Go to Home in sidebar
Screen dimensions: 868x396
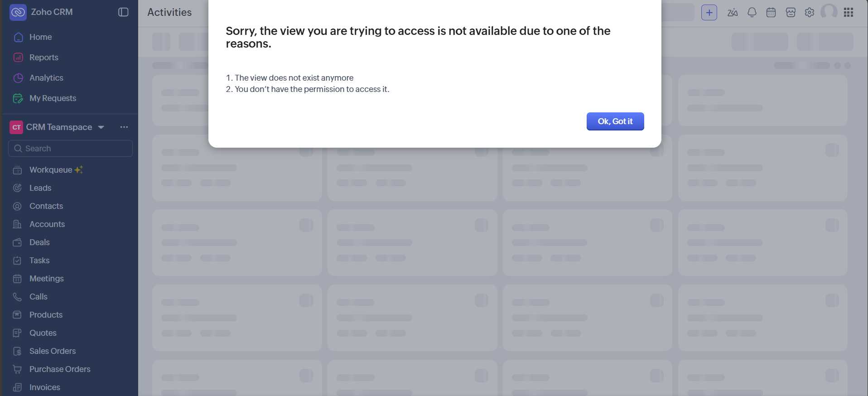tap(40, 37)
